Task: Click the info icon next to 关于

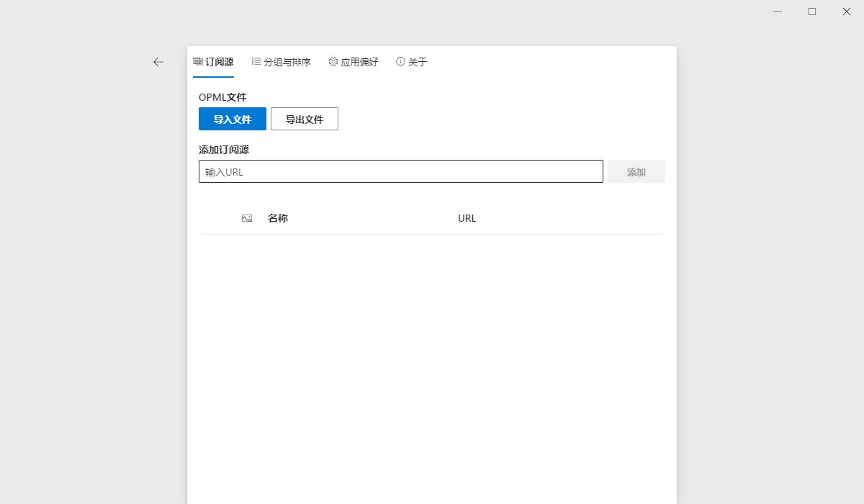Action: click(400, 62)
